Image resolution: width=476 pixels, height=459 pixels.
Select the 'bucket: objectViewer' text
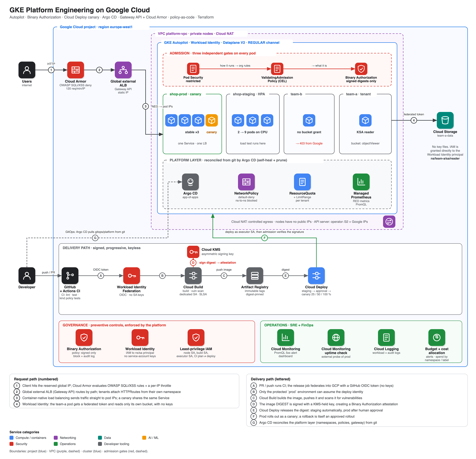point(365,143)
